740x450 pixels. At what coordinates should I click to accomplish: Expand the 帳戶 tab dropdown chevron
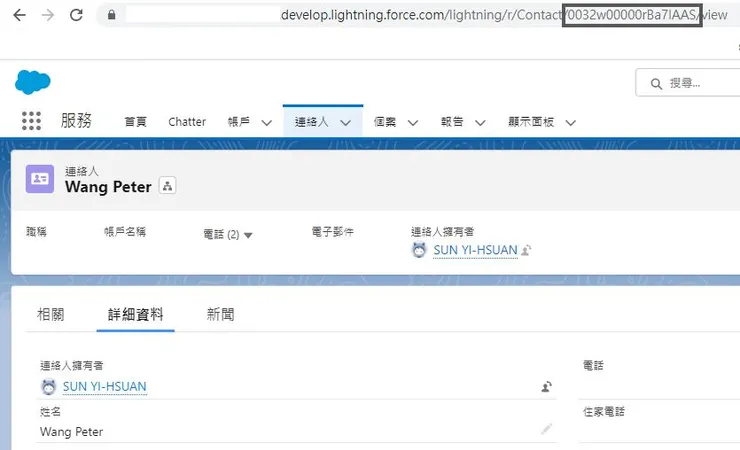tap(267, 123)
